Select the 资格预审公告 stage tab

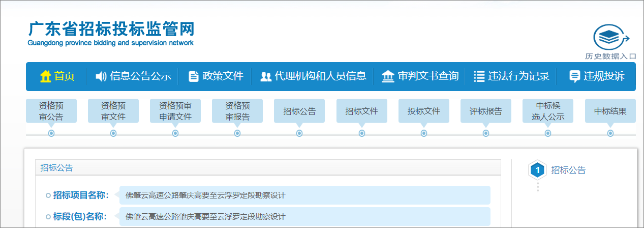pyautogui.click(x=51, y=111)
